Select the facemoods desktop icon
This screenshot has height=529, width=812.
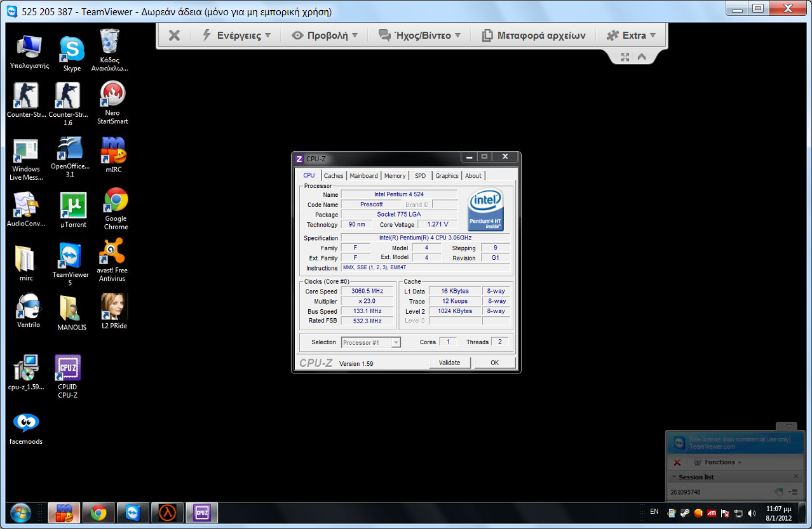pyautogui.click(x=26, y=428)
